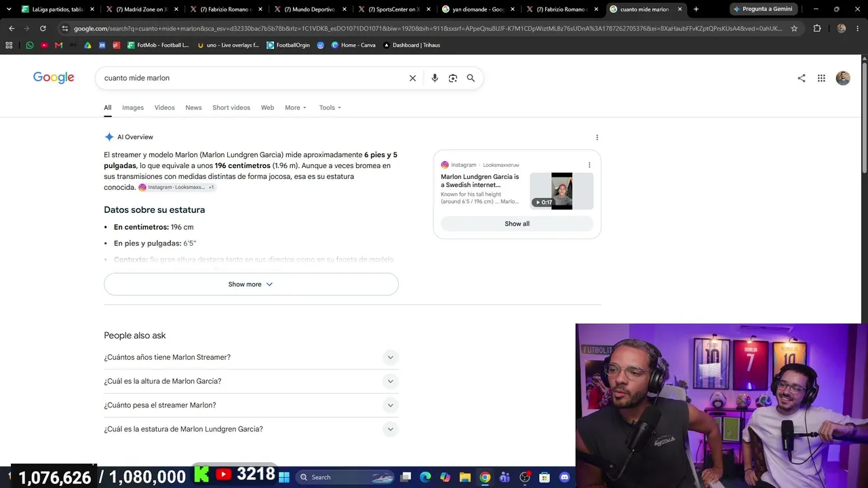The image size is (868, 488).
Task: Go to the Google homepage via logo
Action: click(x=54, y=78)
